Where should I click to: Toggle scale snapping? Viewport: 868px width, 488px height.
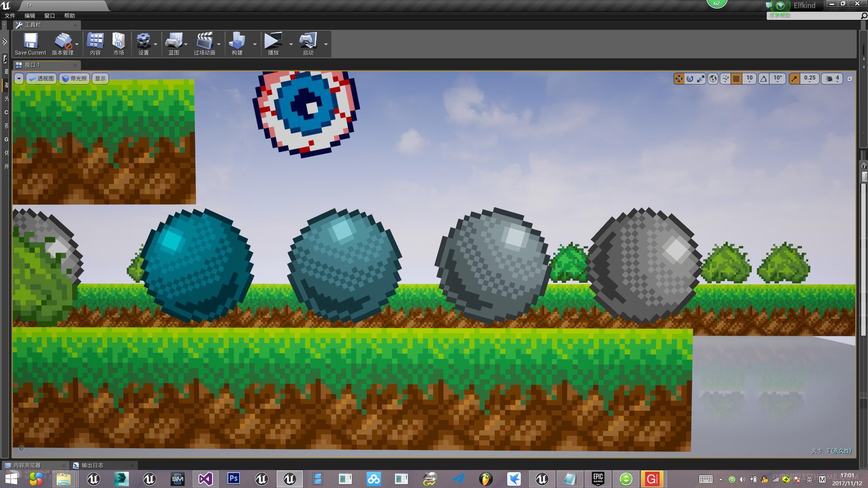point(794,79)
